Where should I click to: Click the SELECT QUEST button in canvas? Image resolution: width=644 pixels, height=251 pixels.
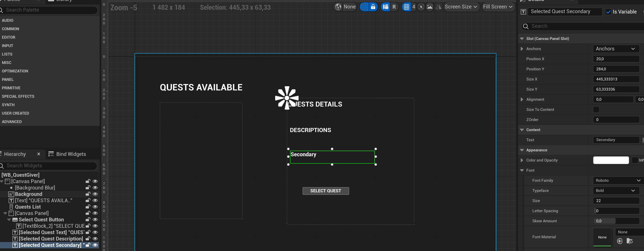click(326, 191)
